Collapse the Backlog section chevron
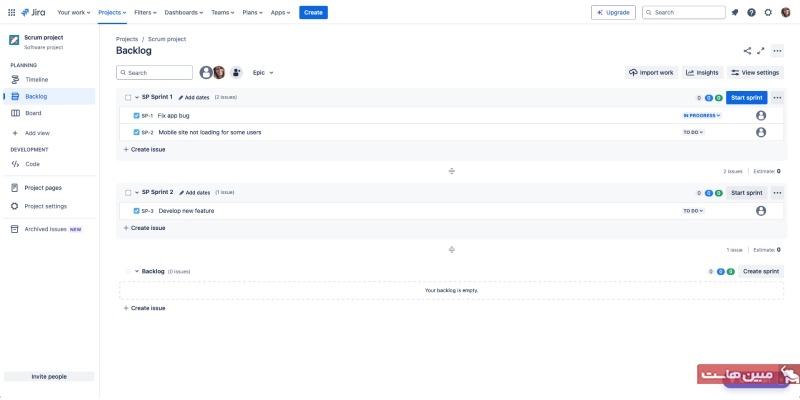This screenshot has width=800, height=400. (x=137, y=271)
